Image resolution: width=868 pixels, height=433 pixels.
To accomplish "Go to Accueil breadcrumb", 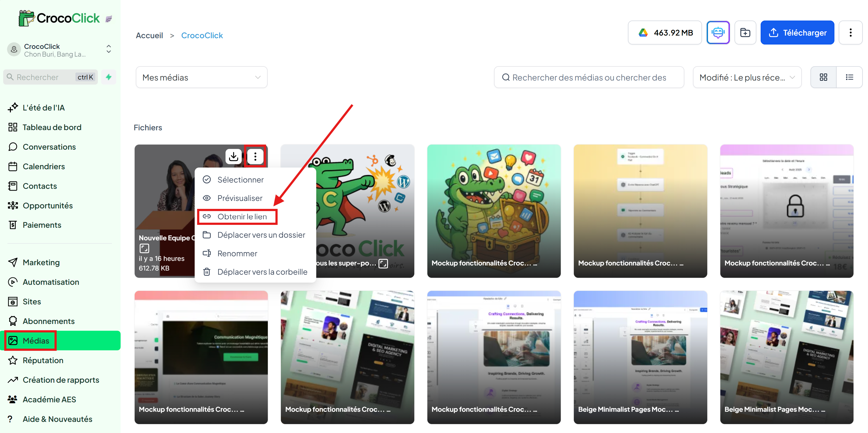I will click(149, 35).
